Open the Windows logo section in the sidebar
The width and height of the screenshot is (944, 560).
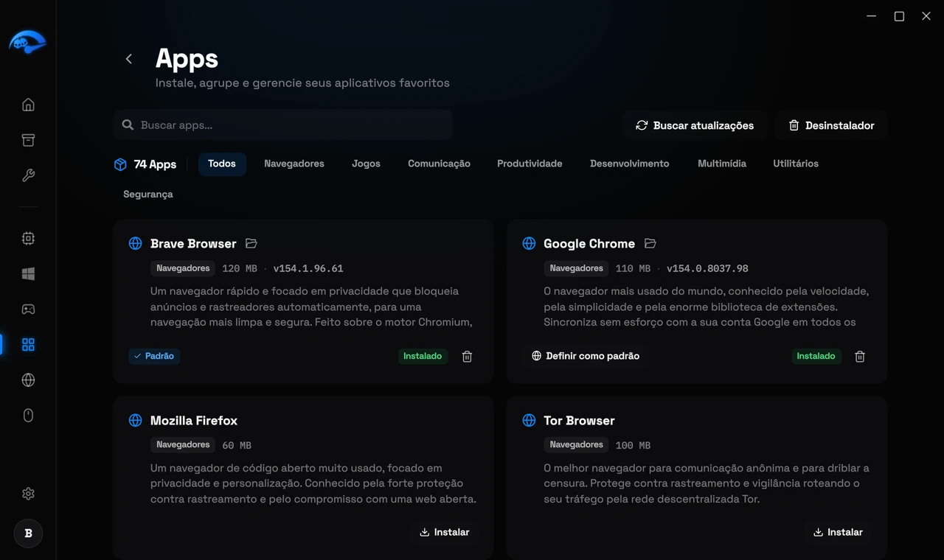point(28,273)
